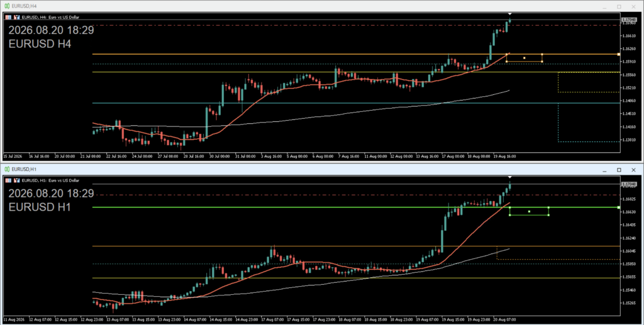Click the '20 Aug 07:00' time label in H1
The height and width of the screenshot is (325, 644).
tap(505, 319)
